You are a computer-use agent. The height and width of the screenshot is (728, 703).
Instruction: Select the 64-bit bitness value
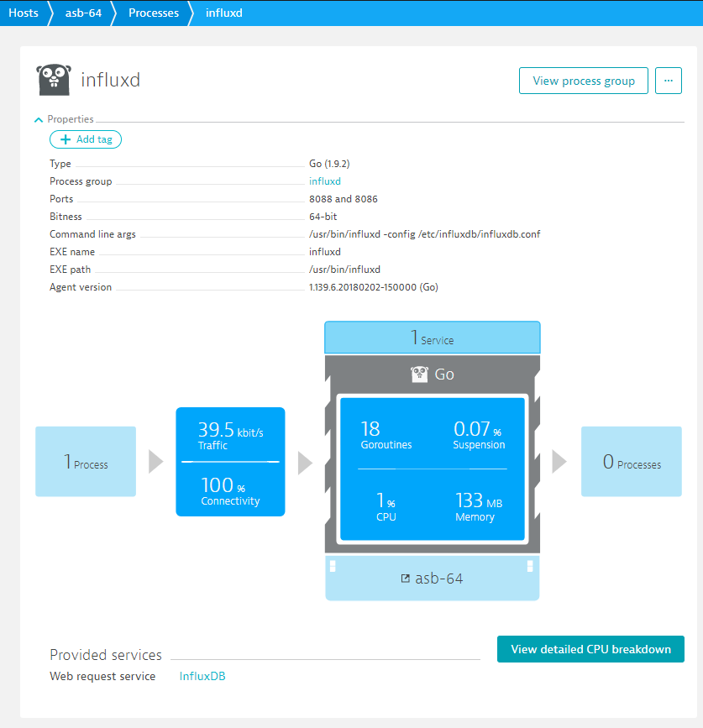[323, 217]
